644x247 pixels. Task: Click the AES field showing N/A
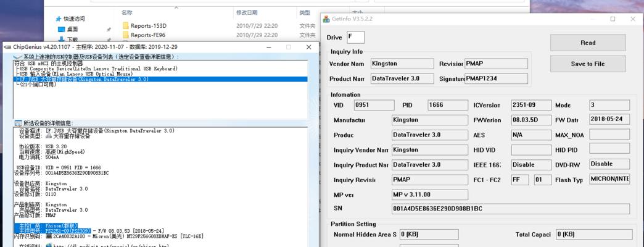pos(531,135)
